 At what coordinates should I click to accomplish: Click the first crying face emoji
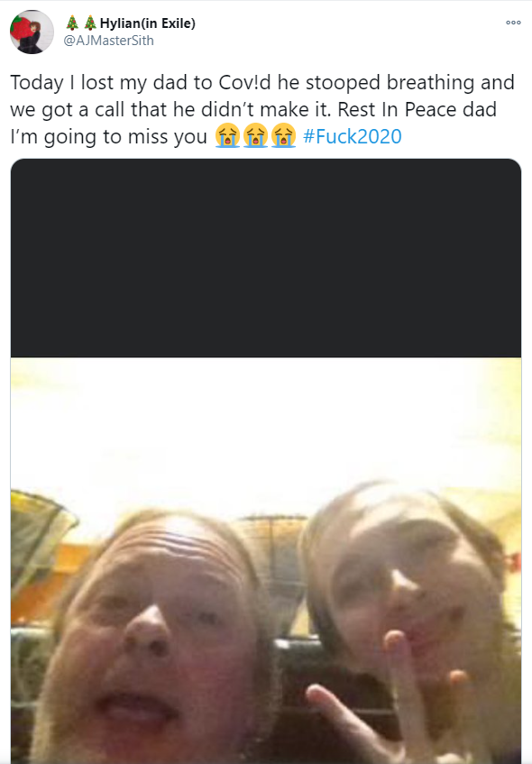(x=227, y=136)
